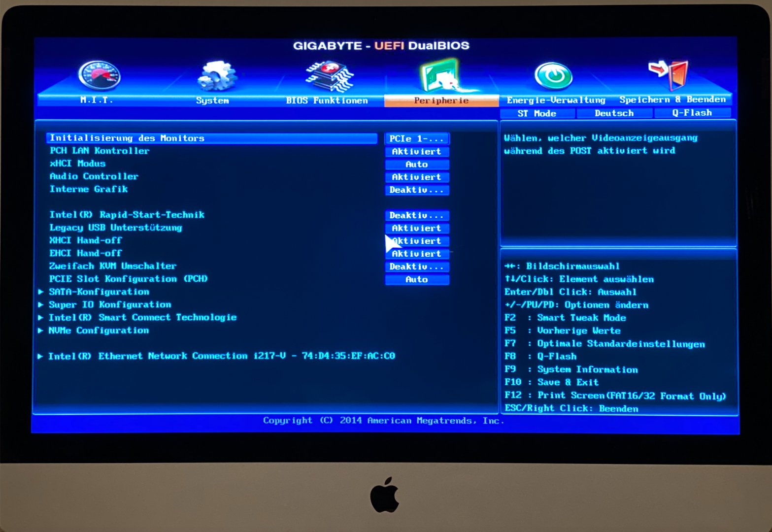Open the Super IO Konfiguration entry
Screen dimensions: 772x532
(x=110, y=304)
